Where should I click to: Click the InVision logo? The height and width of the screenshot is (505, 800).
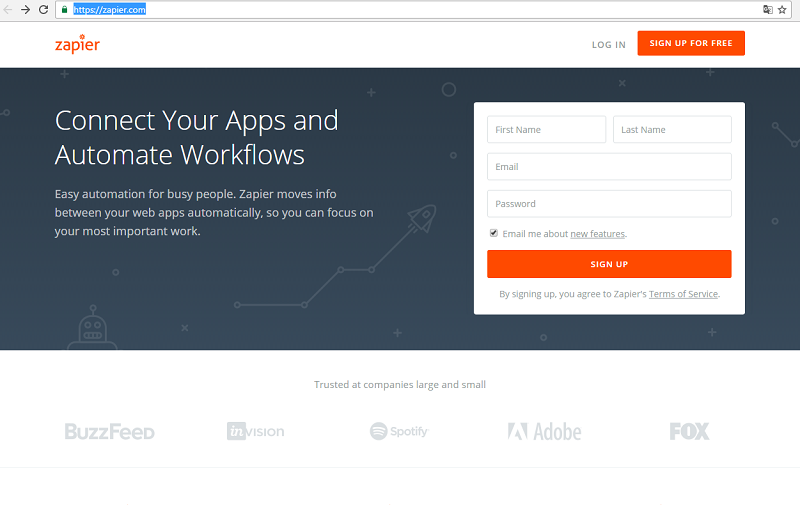255,432
